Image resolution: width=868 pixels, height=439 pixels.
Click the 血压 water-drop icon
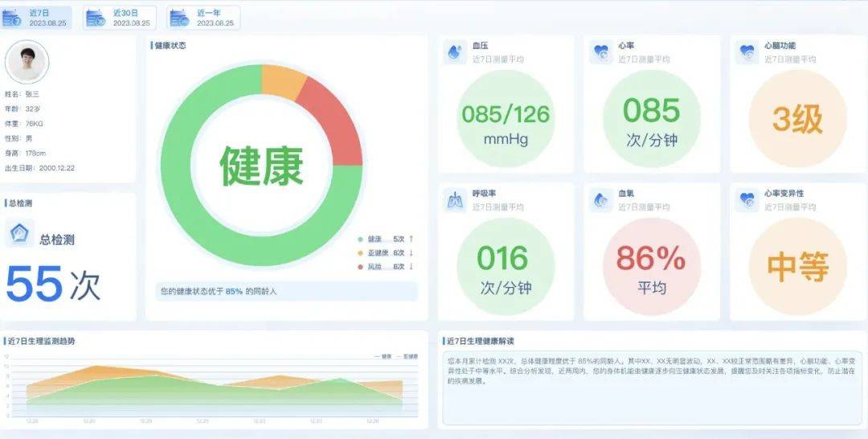454,52
